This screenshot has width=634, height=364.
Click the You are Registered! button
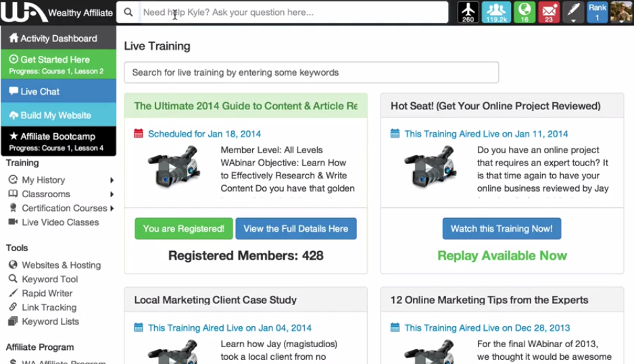tap(184, 229)
